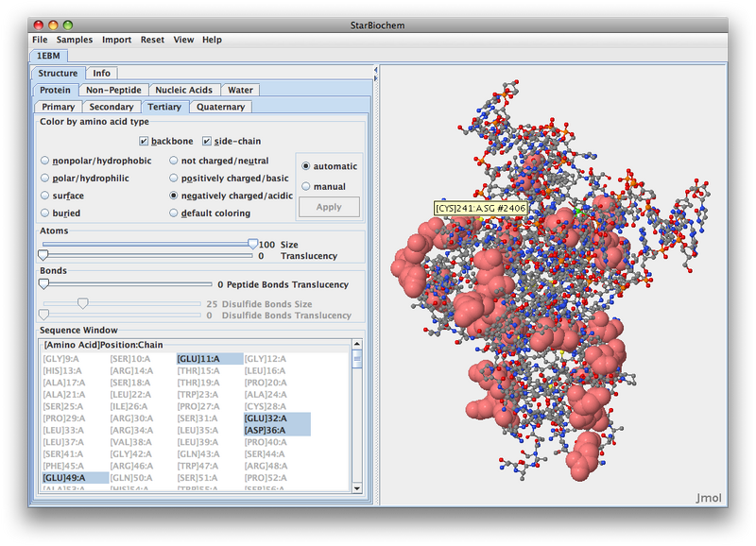This screenshot has height=546, width=756.
Task: Expand left panel with divider right arrow
Action: tap(374, 78)
